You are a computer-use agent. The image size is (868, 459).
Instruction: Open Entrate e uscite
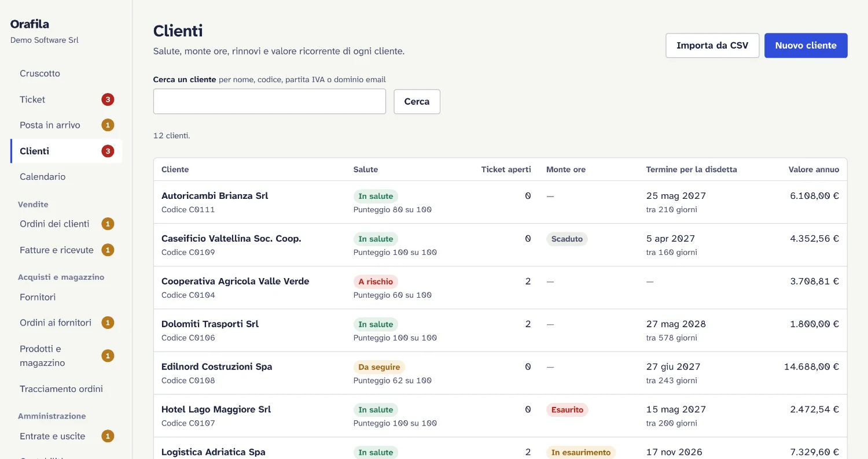(66, 436)
